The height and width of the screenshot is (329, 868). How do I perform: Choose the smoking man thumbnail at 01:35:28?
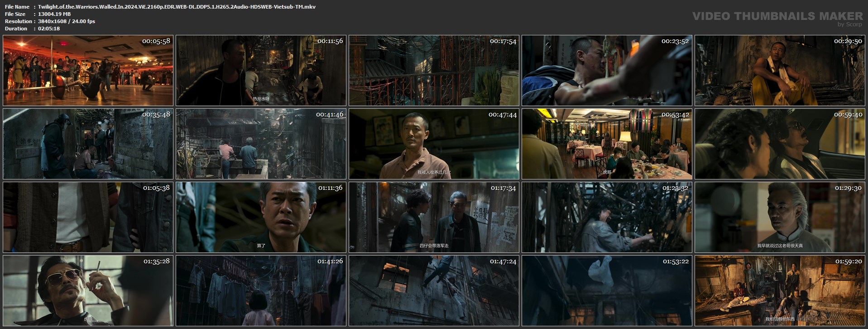pyautogui.click(x=88, y=291)
